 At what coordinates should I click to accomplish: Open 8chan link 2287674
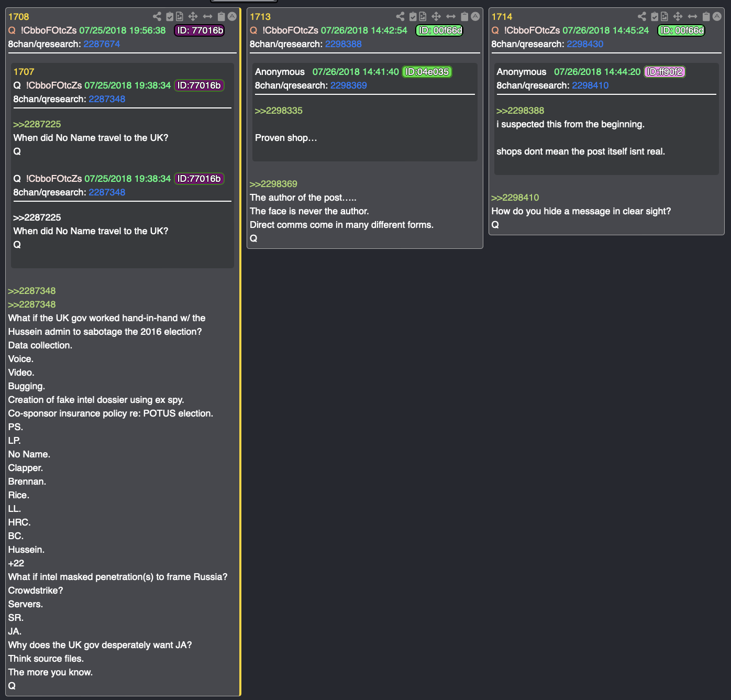[102, 44]
